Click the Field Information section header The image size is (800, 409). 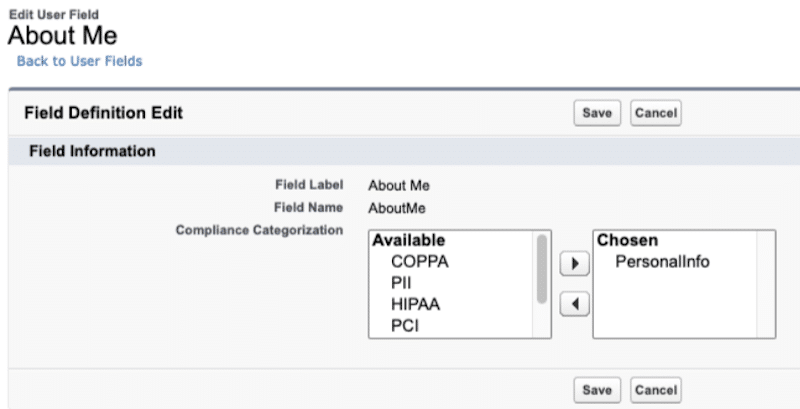pos(90,152)
